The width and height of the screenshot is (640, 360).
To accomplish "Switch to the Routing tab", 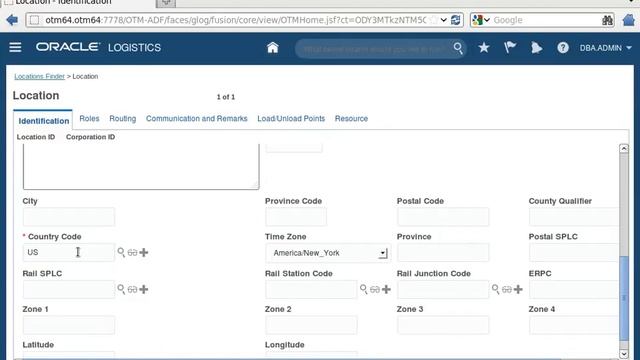I will click(x=122, y=118).
